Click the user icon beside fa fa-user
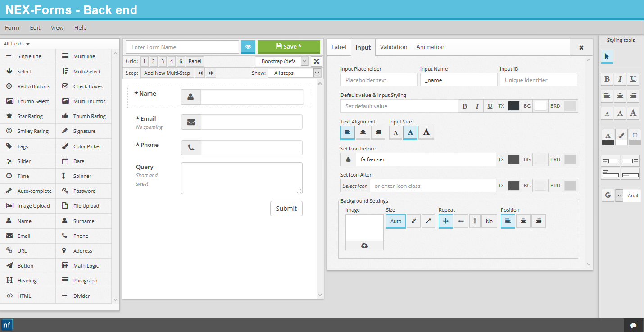Viewport: 644px width, 332px height. point(348,159)
